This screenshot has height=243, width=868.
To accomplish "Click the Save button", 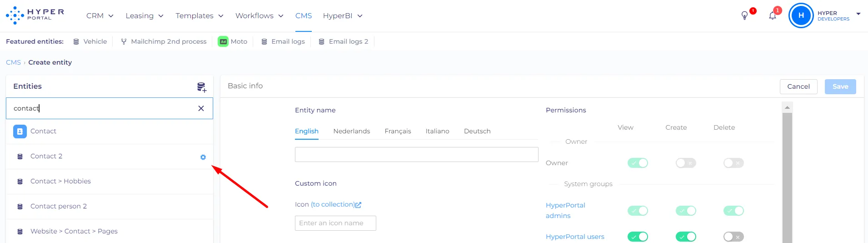I will pos(840,86).
